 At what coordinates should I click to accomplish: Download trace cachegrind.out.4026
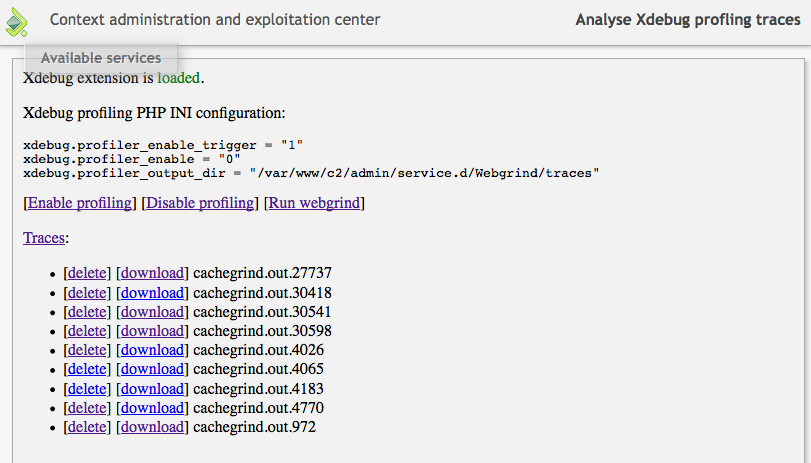152,350
